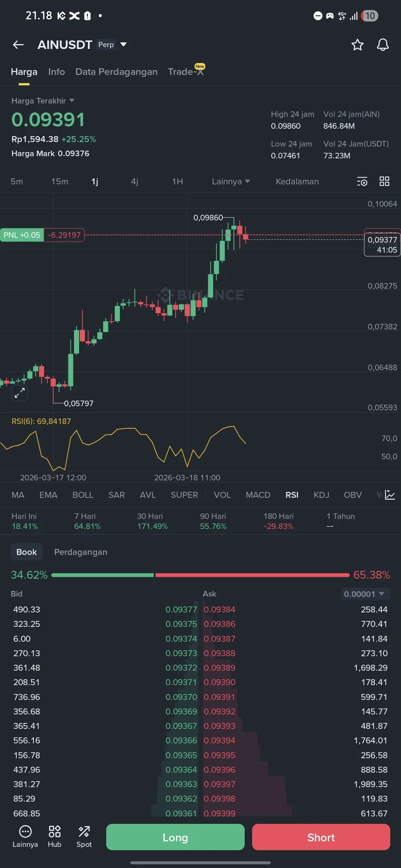401x868 pixels.
Task: Open battery indicator in status bar
Action: point(369,16)
